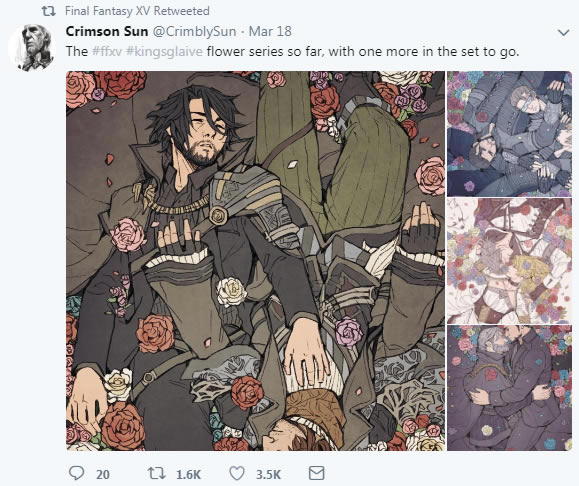Click the 3.5K likes count
This screenshot has height=486, width=579.
pyautogui.click(x=268, y=474)
